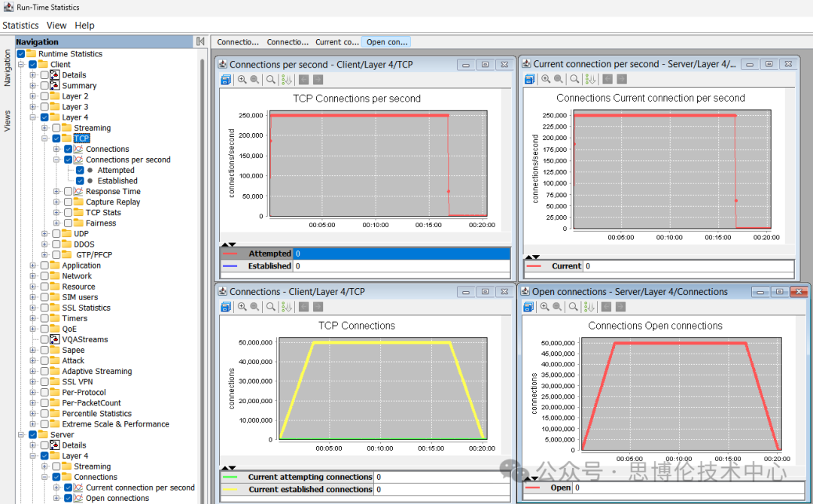The image size is (813, 504).
Task: Select the Current established connections legend row
Action: point(365,489)
